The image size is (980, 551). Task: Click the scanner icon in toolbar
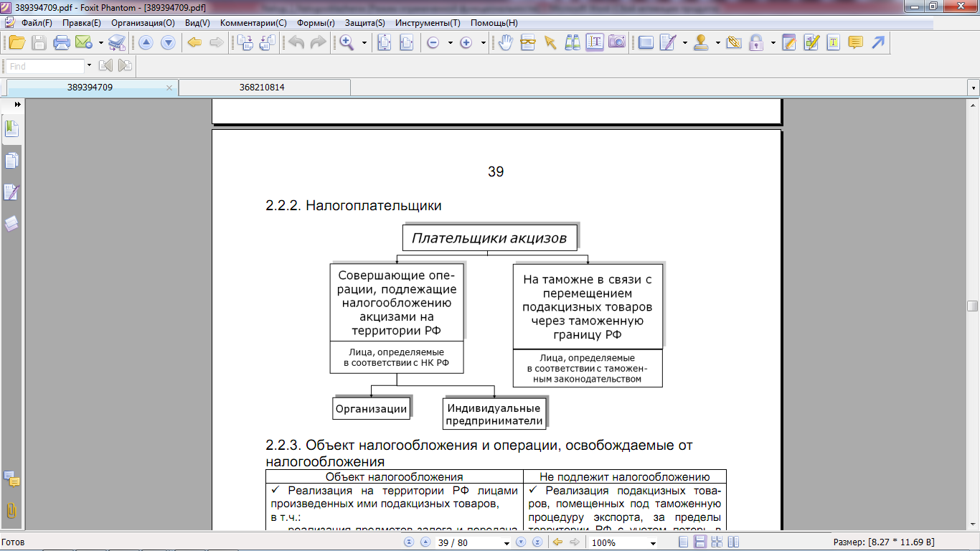click(117, 42)
